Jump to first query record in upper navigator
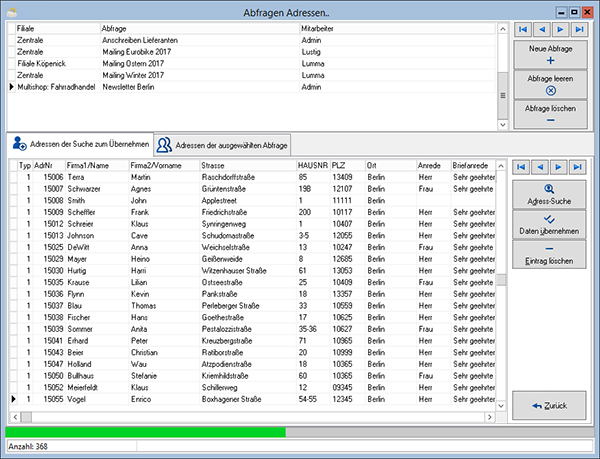This screenshot has width=600, height=459. [523, 29]
